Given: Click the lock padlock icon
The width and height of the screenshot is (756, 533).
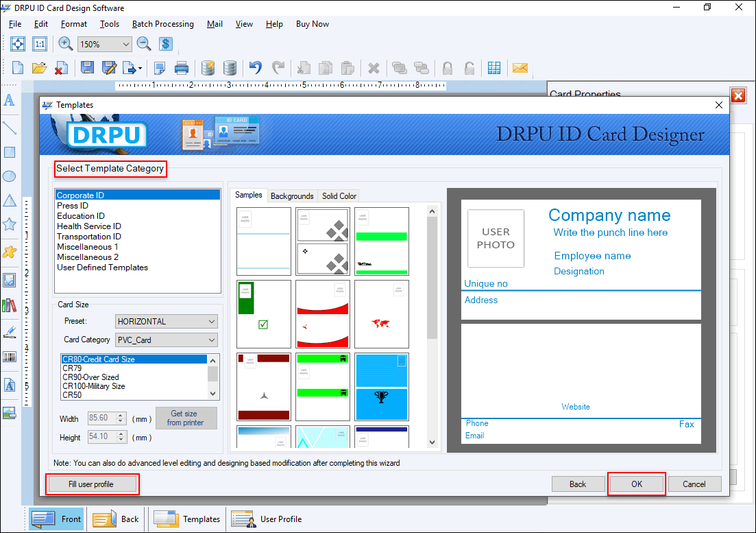Looking at the screenshot, I should click(448, 68).
